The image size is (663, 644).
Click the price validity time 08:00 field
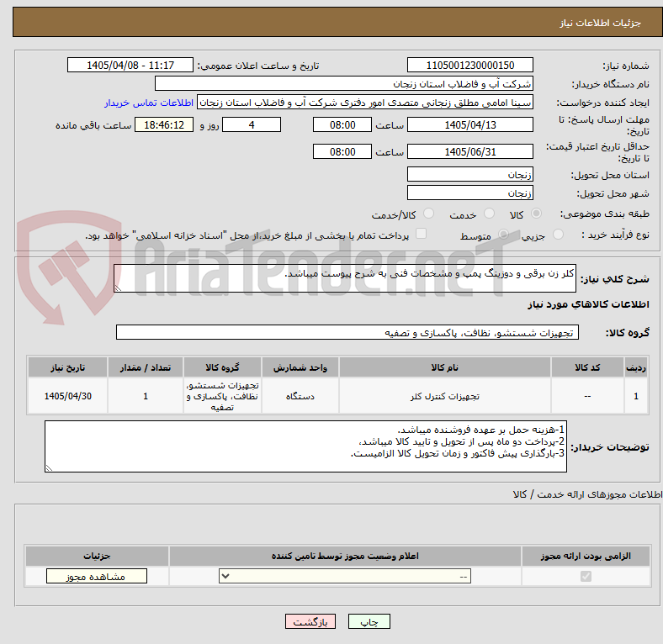(342, 151)
